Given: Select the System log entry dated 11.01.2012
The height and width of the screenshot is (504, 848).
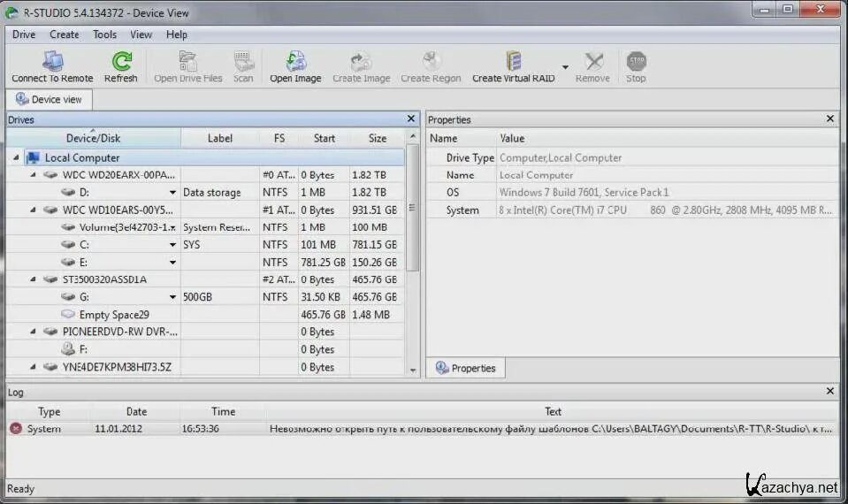Looking at the screenshot, I should pos(422,428).
